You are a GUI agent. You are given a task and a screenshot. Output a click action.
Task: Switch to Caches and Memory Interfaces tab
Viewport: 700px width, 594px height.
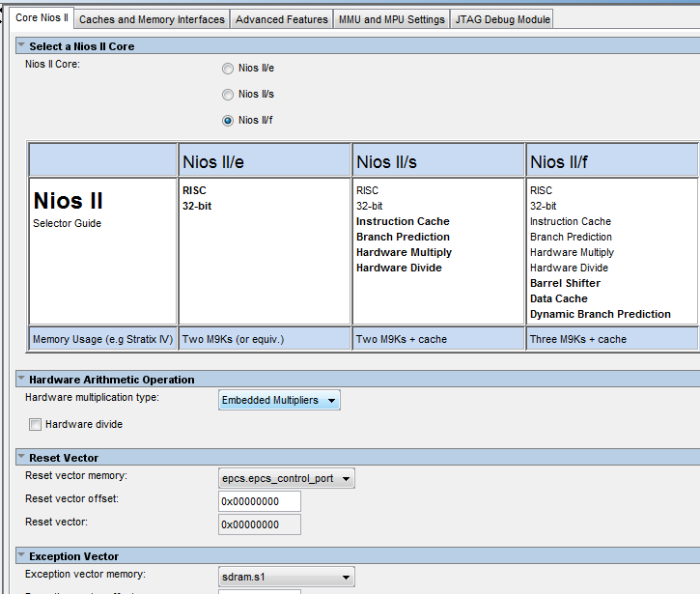pos(152,19)
